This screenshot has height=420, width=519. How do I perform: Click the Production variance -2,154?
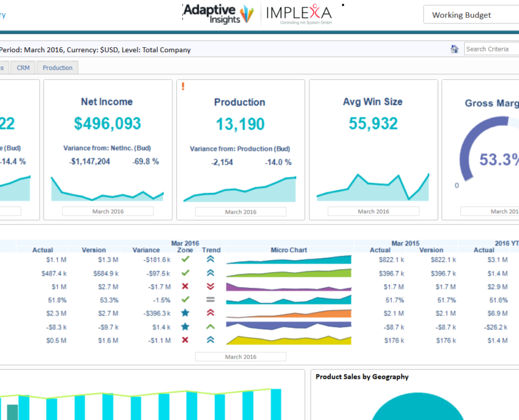coord(222,162)
